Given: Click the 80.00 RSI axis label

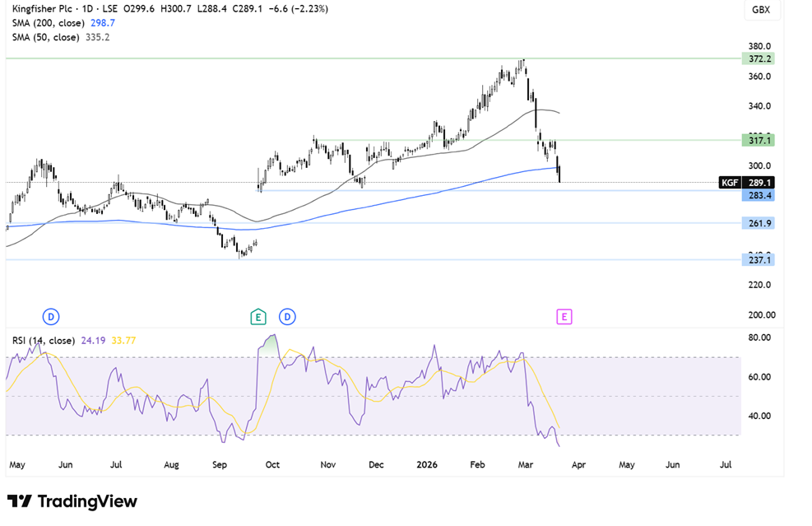Looking at the screenshot, I should (759, 337).
